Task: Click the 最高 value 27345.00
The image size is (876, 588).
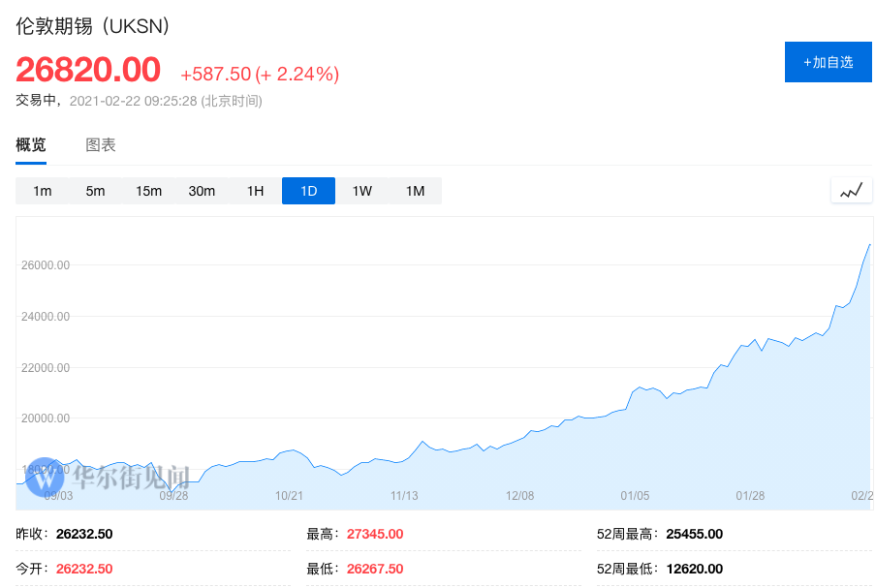Action: [x=375, y=535]
